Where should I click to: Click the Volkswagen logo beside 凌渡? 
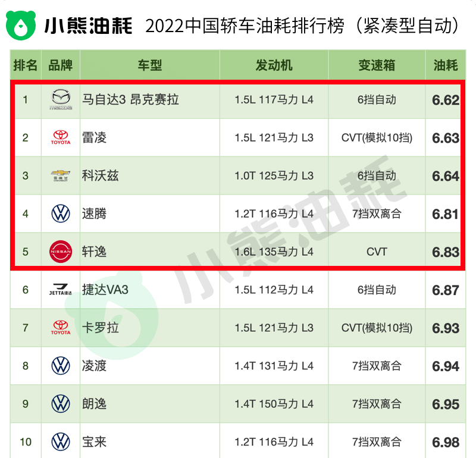[x=61, y=365]
